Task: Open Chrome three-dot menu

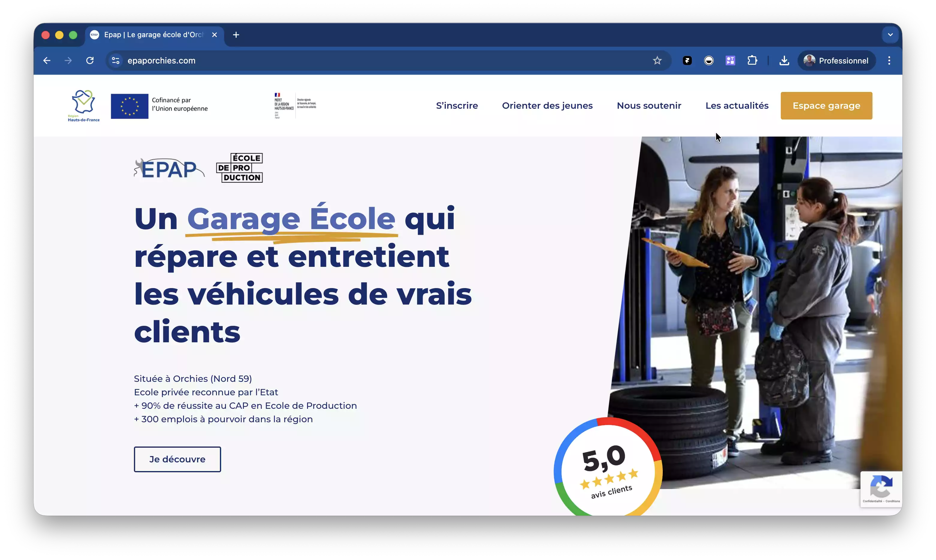Action: coord(889,60)
